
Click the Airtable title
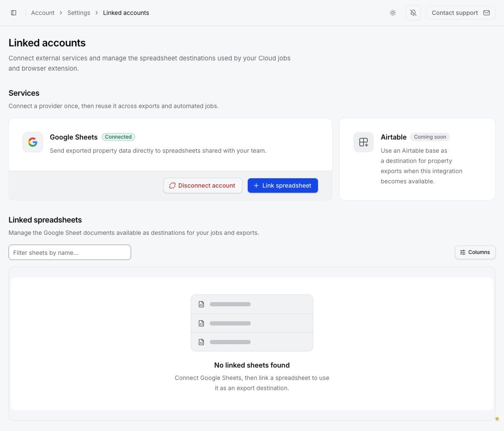tap(393, 137)
